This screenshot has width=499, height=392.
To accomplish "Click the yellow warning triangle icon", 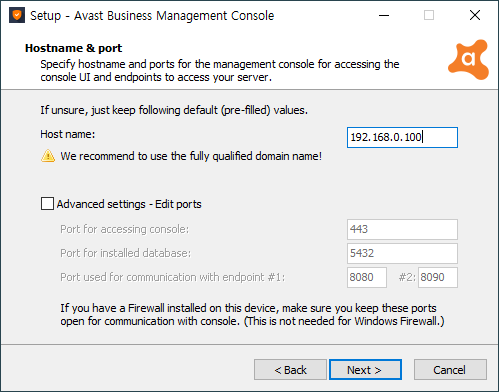I will [x=48, y=156].
